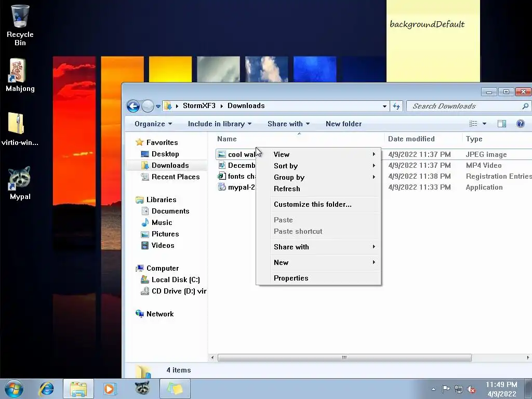
Task: Go back with the Explorer Back arrow
Action: tap(133, 106)
